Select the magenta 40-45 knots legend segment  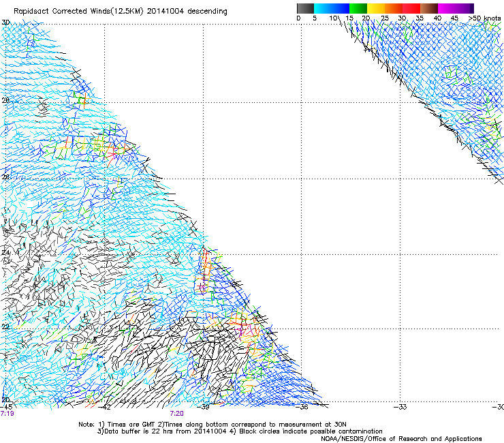(447, 8)
